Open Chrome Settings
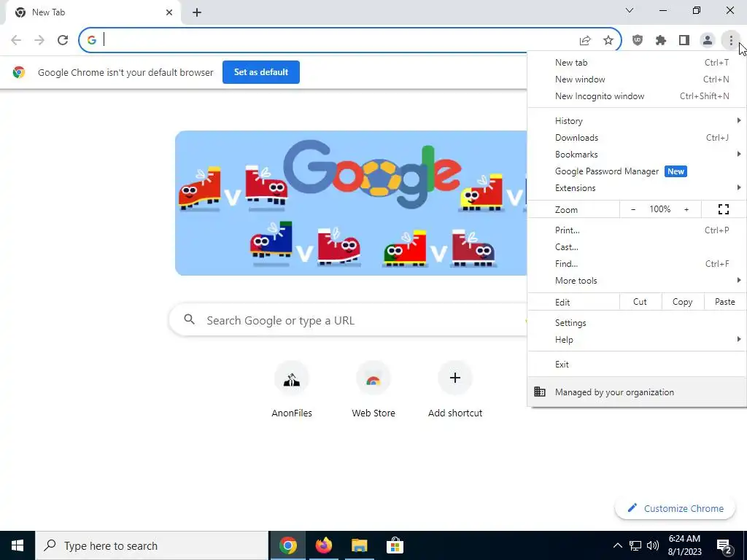This screenshot has width=747, height=560. click(x=637, y=323)
